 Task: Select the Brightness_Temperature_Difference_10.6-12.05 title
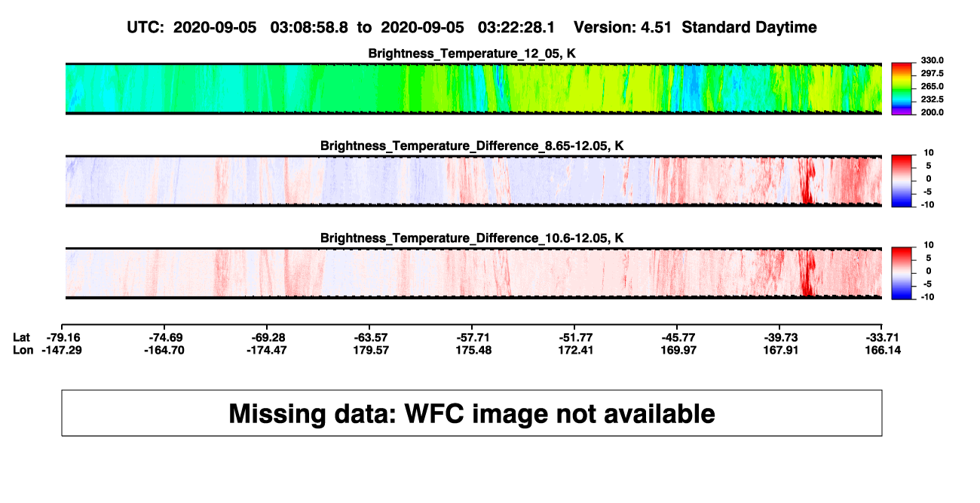click(472, 238)
